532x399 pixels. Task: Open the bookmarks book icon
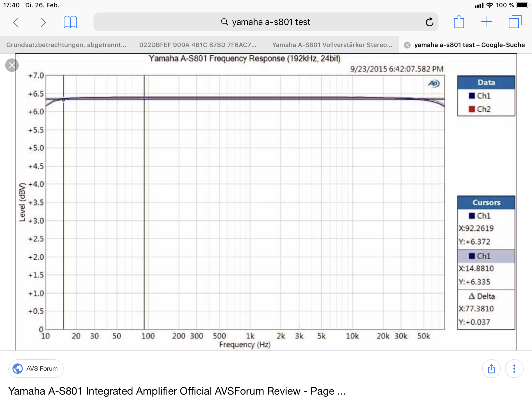[70, 22]
